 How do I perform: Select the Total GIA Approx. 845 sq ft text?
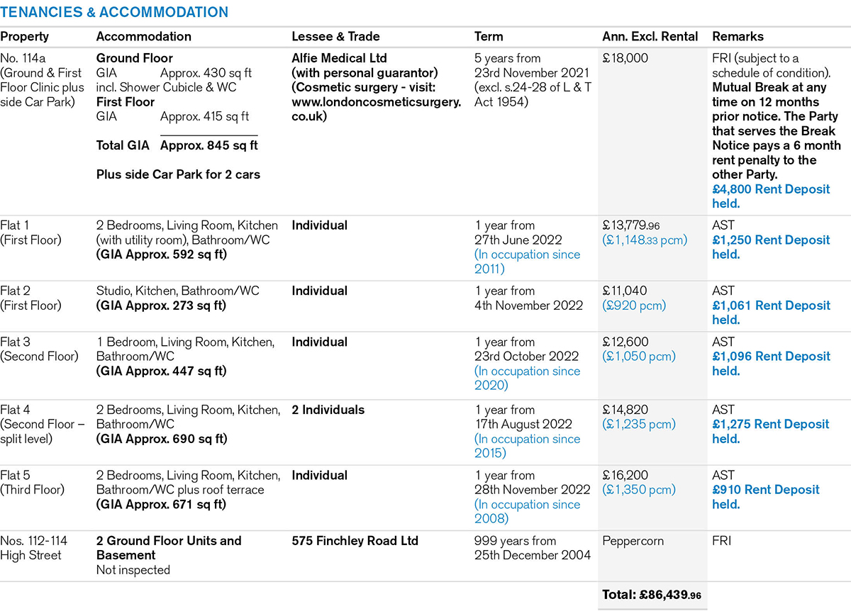177,145
